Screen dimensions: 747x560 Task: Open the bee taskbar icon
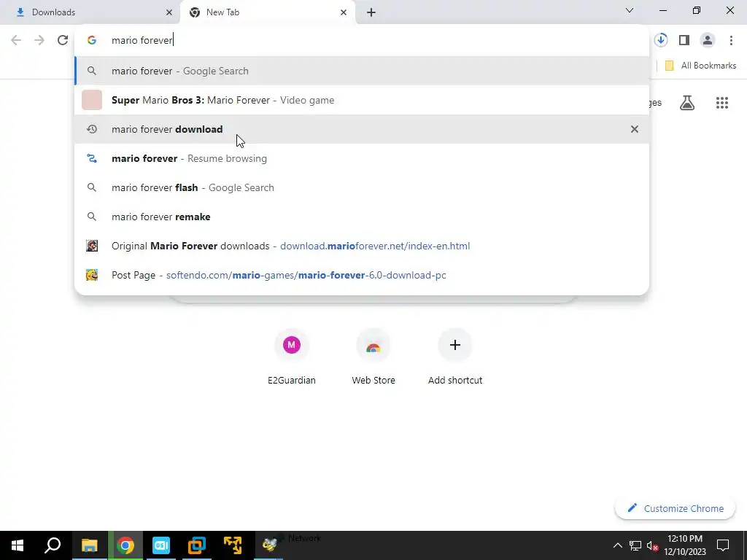270,545
